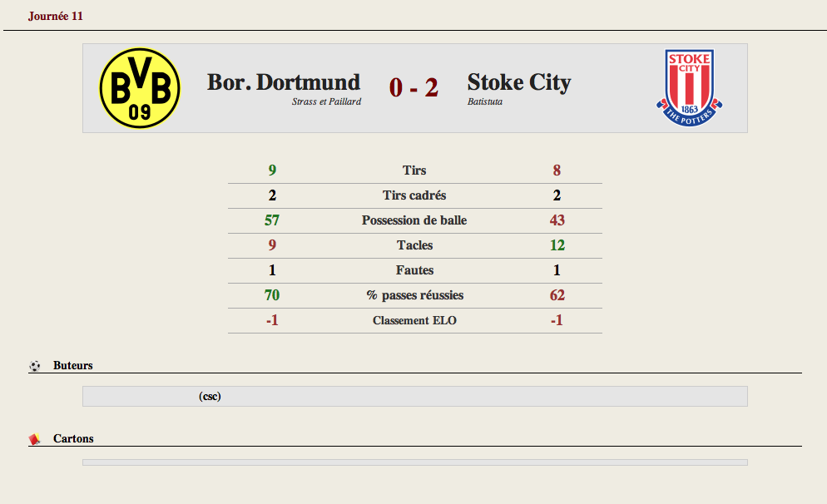Click the Cartons section header
The height and width of the screenshot is (504, 827).
[73, 438]
